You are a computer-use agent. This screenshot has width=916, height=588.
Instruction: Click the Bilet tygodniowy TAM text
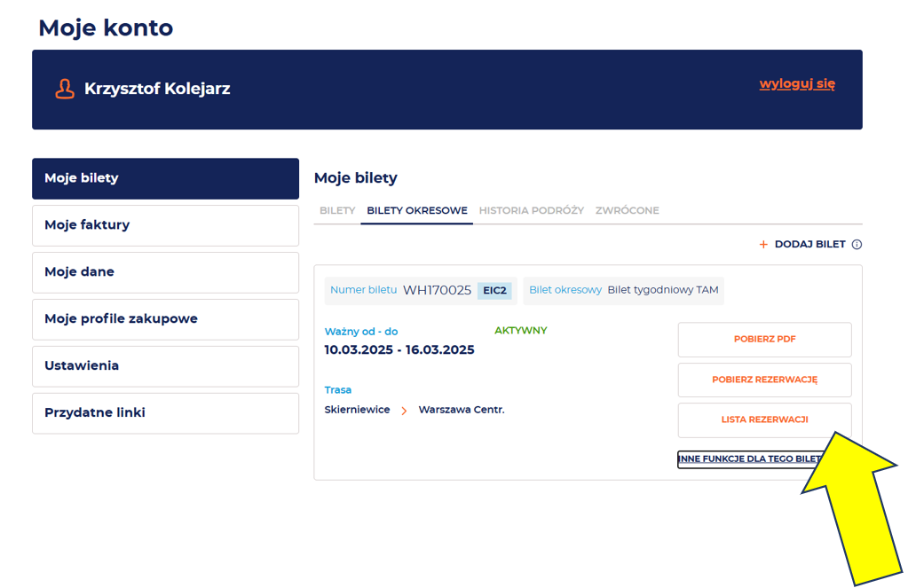pyautogui.click(x=662, y=290)
